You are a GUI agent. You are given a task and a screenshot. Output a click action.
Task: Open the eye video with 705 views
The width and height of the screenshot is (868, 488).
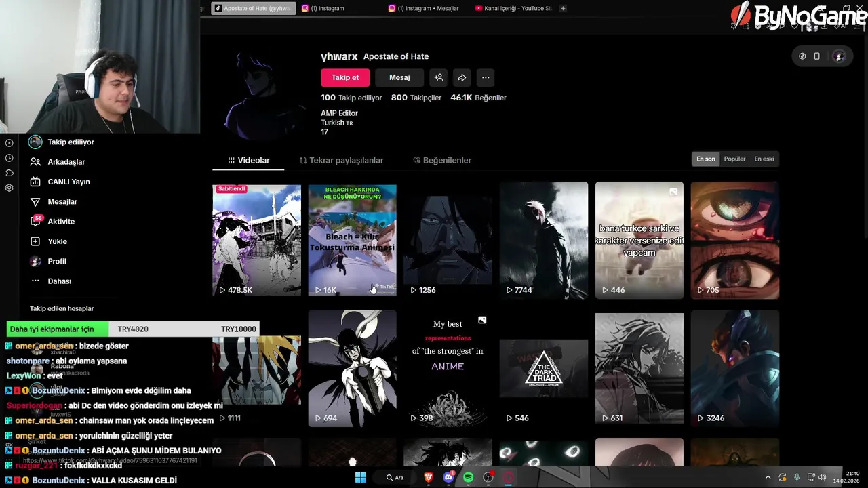tap(734, 240)
